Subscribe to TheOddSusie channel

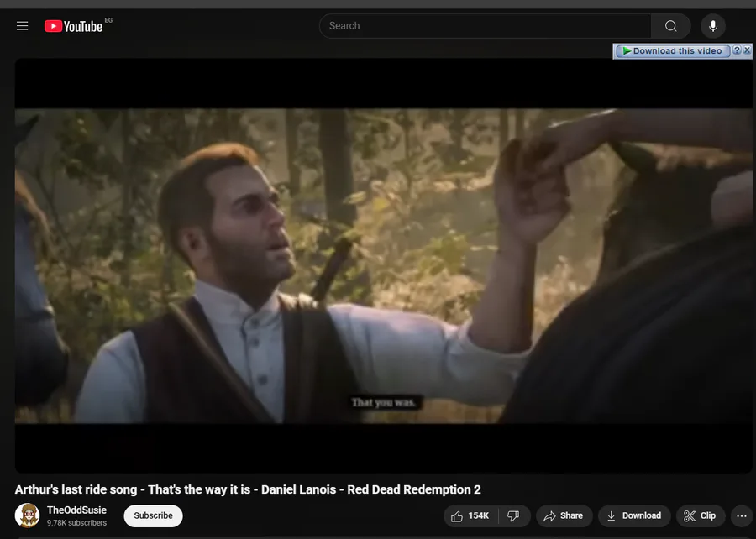pyautogui.click(x=154, y=515)
